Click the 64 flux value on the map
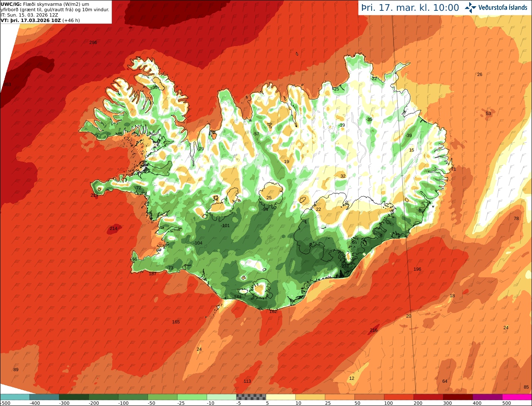Viewport: 532px width, 406px height. (x=445, y=381)
